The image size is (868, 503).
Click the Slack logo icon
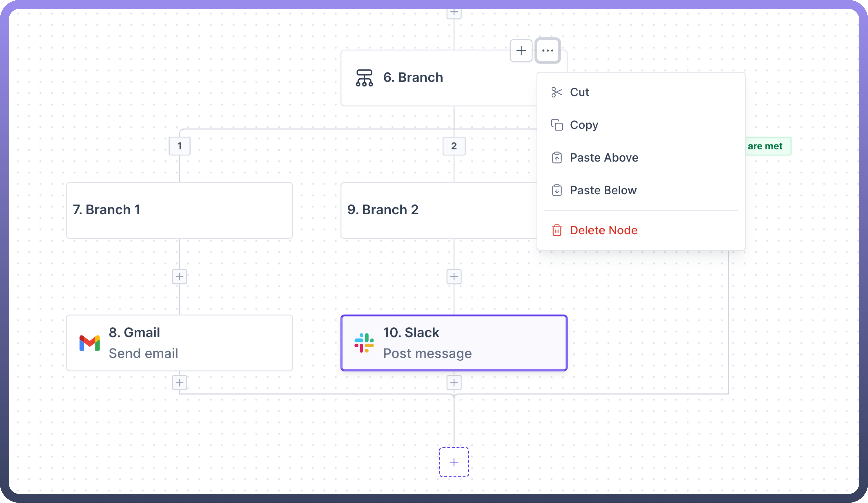pos(364,343)
